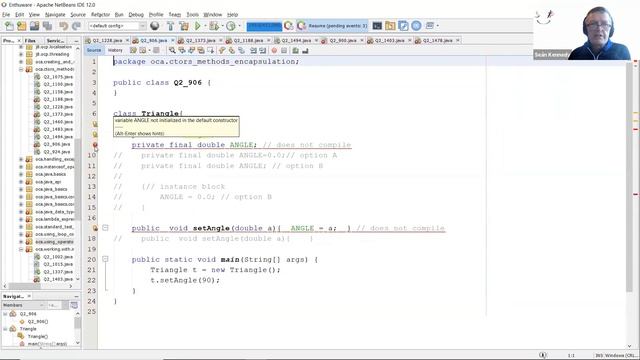Click Find Next Occurrence editor icon
This screenshot has height=360, width=640.
pyautogui.click(x=191, y=50)
